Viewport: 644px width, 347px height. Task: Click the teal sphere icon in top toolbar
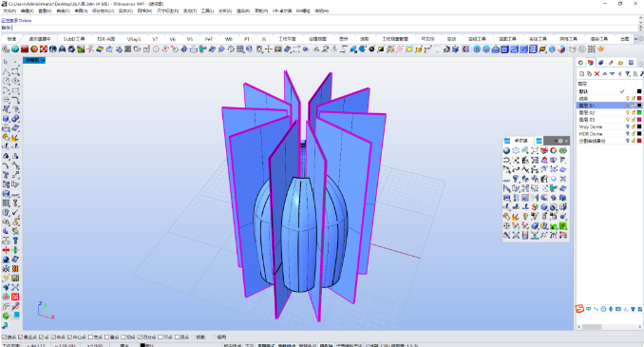point(15,49)
